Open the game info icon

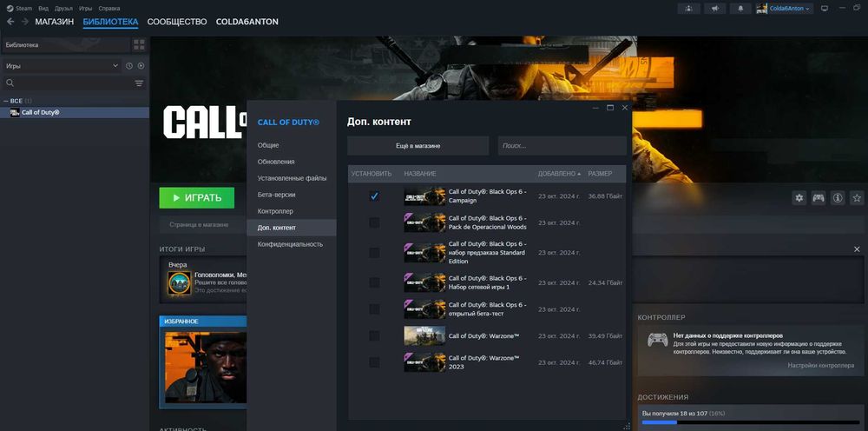(x=838, y=198)
